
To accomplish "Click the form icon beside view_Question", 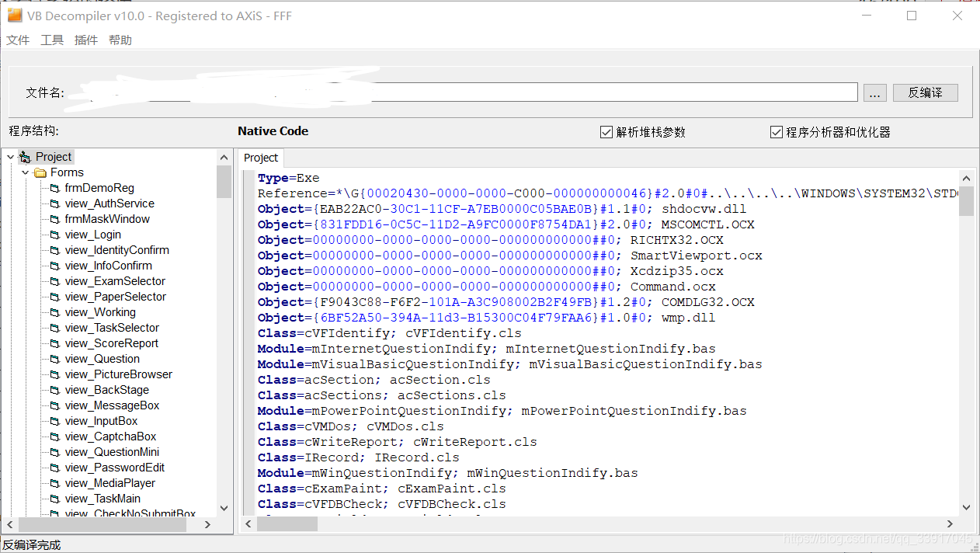I will [x=55, y=359].
